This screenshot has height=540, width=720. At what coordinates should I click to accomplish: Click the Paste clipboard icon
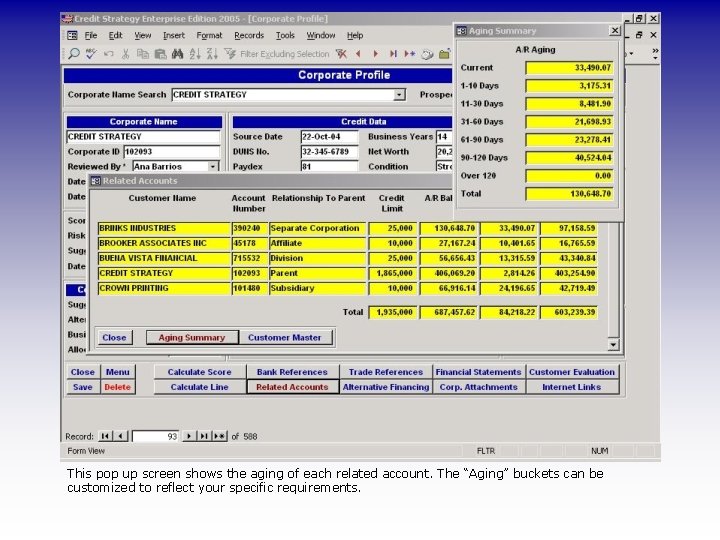(x=160, y=54)
